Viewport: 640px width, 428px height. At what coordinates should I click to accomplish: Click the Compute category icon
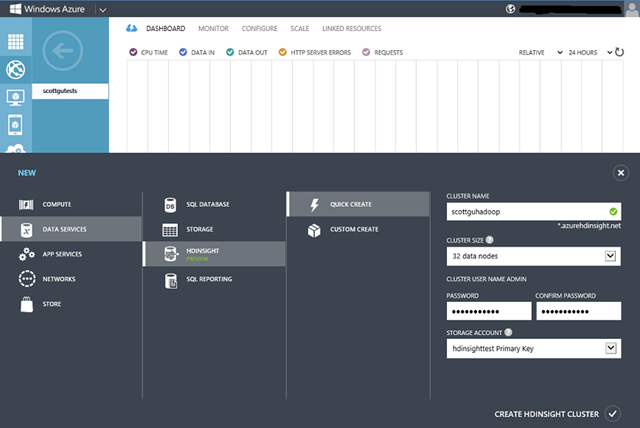pos(26,204)
